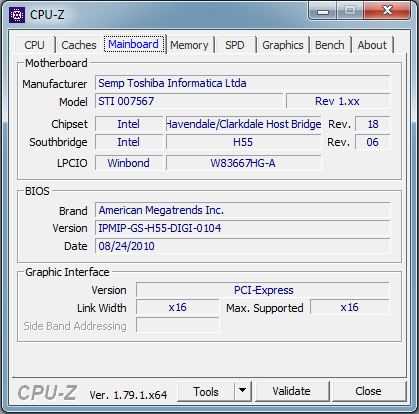
Task: Select manufacturer field Semp Toshiba Informatica Ltda
Action: pos(243,83)
